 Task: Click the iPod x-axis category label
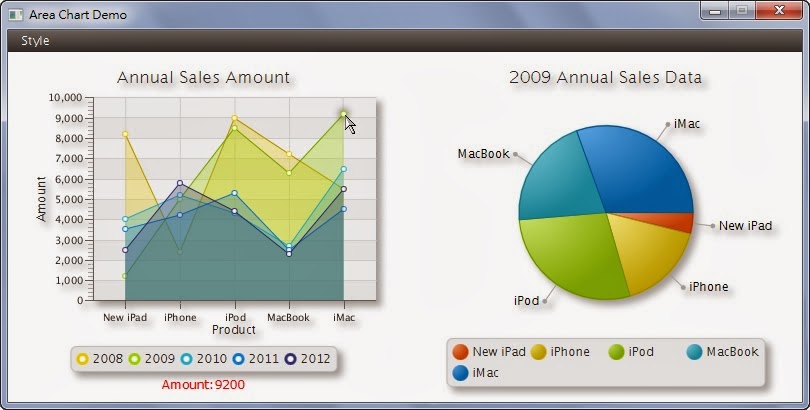click(x=235, y=318)
